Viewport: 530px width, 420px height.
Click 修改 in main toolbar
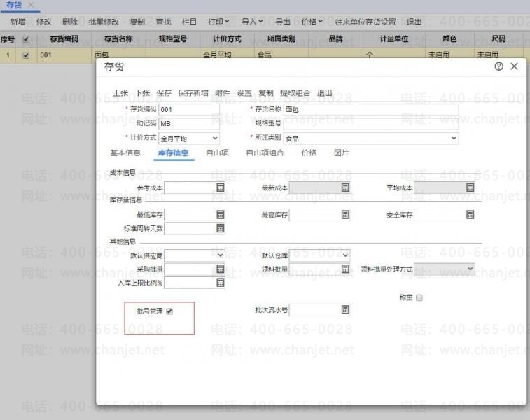[x=43, y=22]
